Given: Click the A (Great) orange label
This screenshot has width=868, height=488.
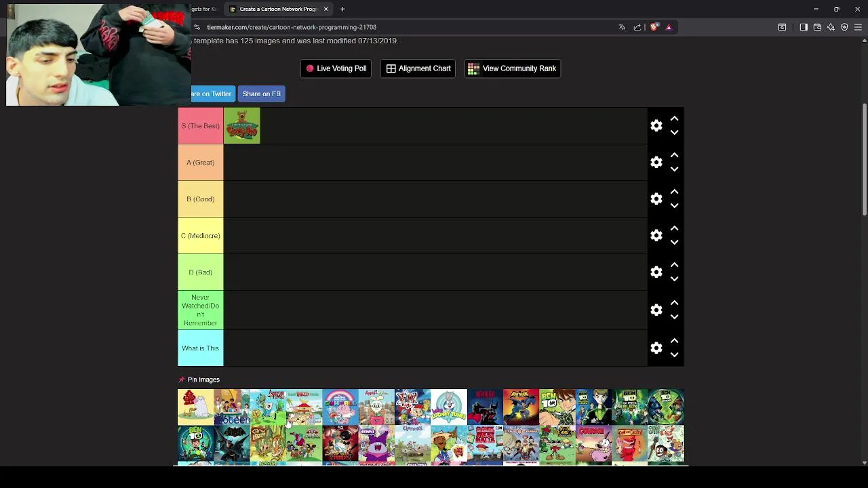Looking at the screenshot, I should [x=201, y=163].
